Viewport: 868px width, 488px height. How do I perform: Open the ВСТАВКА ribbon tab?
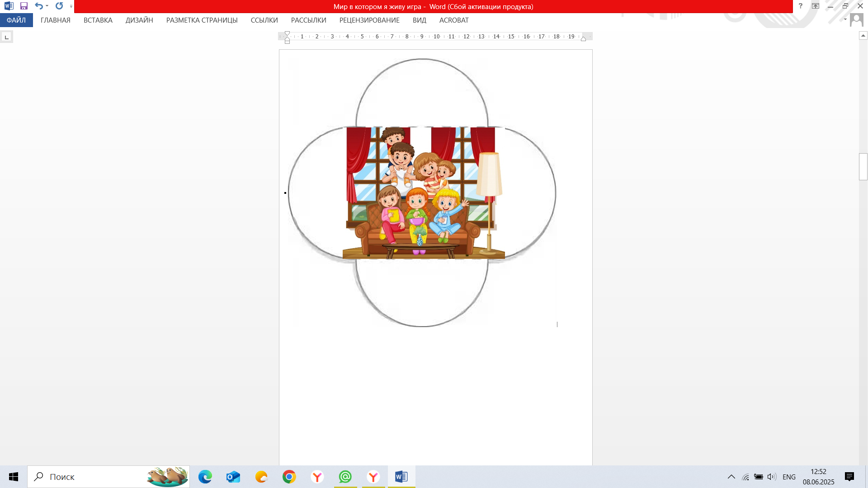click(98, 20)
